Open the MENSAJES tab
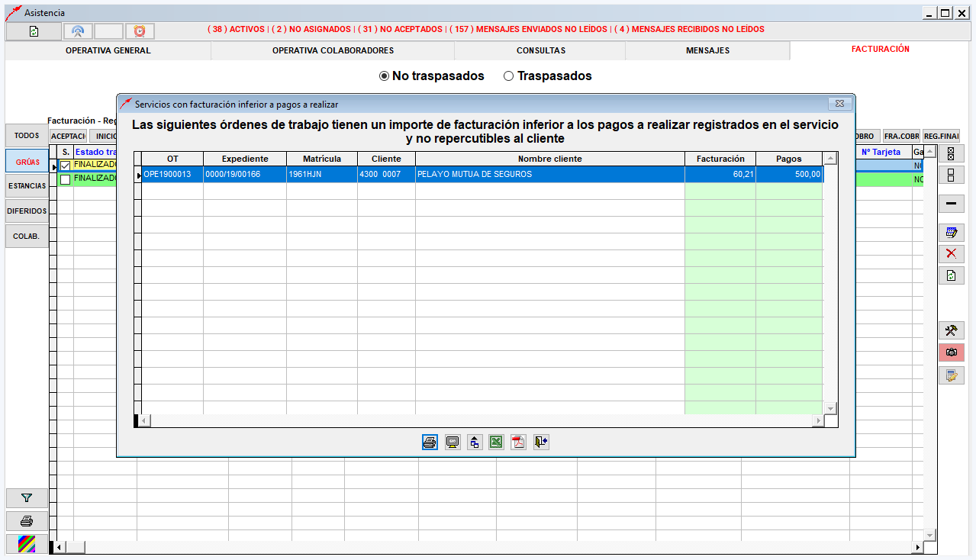Screen dimensions: 976x560 [707, 50]
